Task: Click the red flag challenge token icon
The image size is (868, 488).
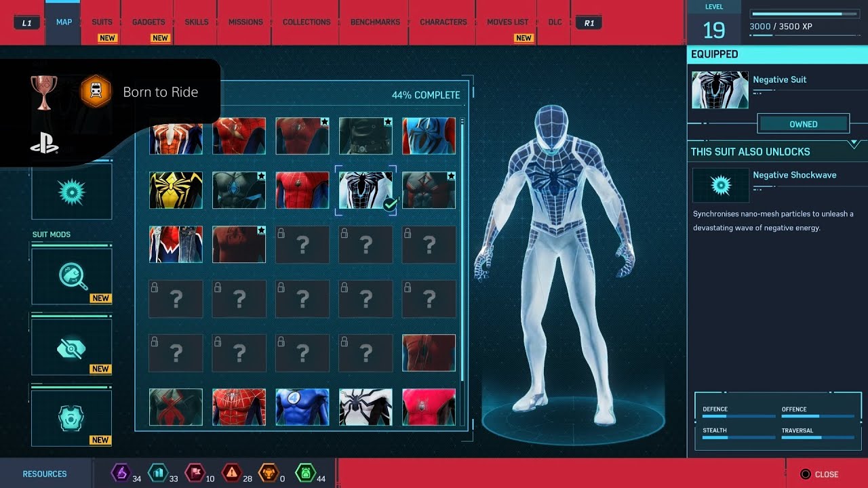Action: tap(195, 472)
